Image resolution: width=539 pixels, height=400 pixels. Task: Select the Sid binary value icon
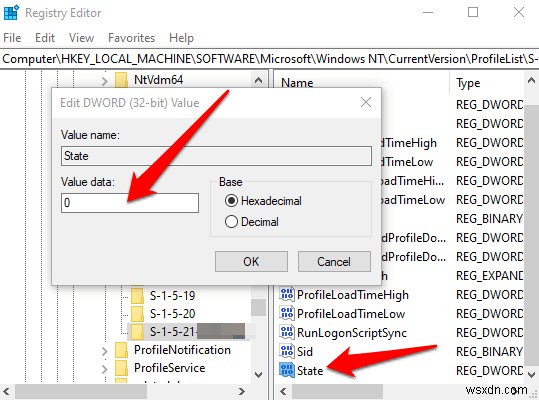pyautogui.click(x=287, y=352)
